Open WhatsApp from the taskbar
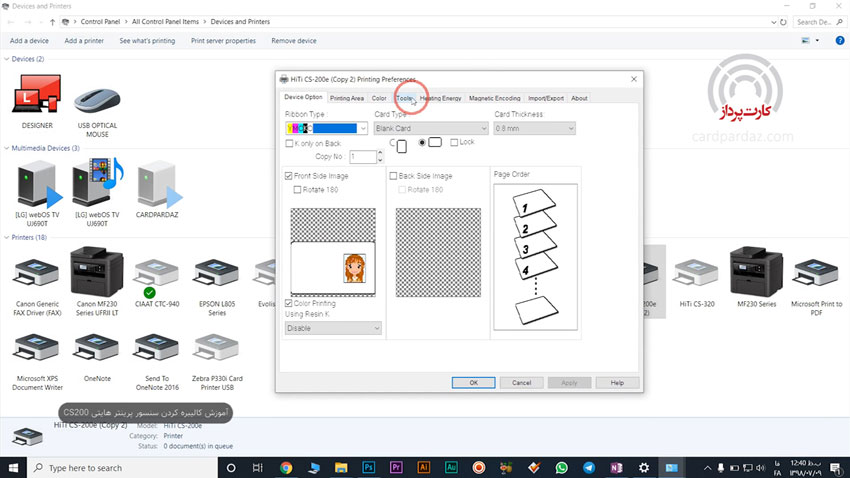 pyautogui.click(x=562, y=468)
